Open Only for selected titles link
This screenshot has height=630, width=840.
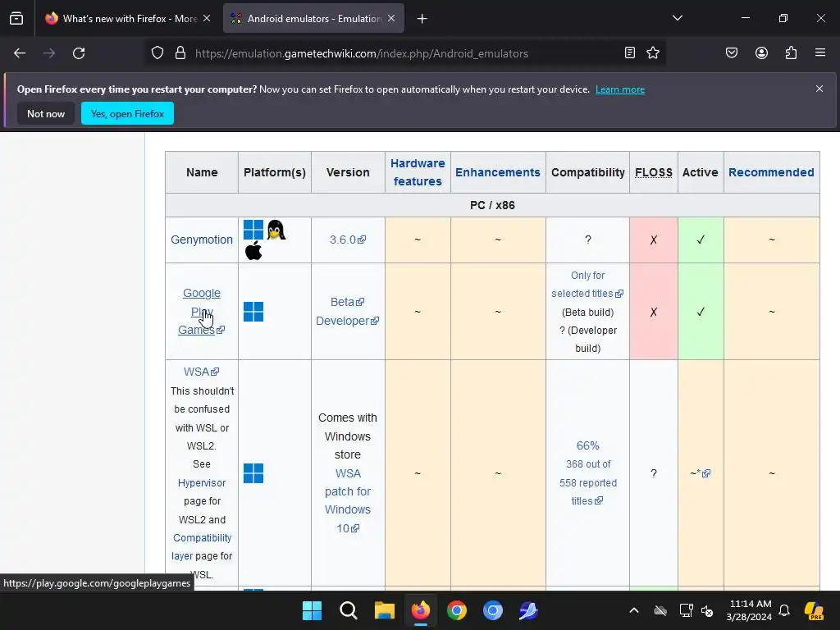pos(587,285)
